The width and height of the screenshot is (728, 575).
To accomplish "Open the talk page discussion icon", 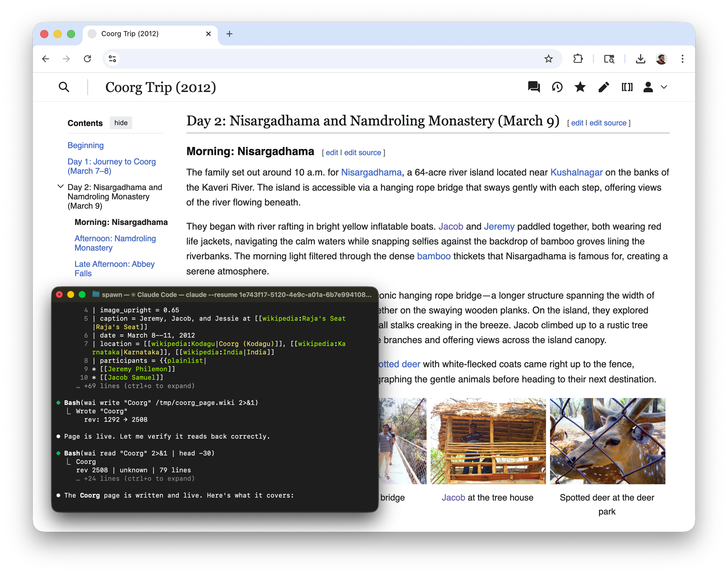I will coord(534,87).
